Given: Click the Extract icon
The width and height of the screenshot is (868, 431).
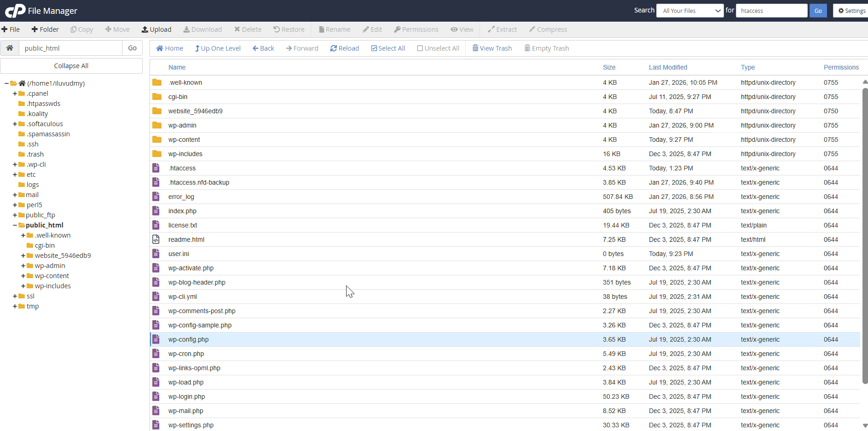Looking at the screenshot, I should pos(503,29).
